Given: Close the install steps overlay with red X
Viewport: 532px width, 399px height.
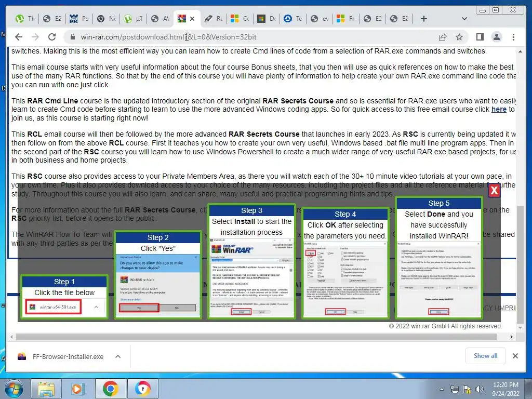Looking at the screenshot, I should [x=494, y=190].
